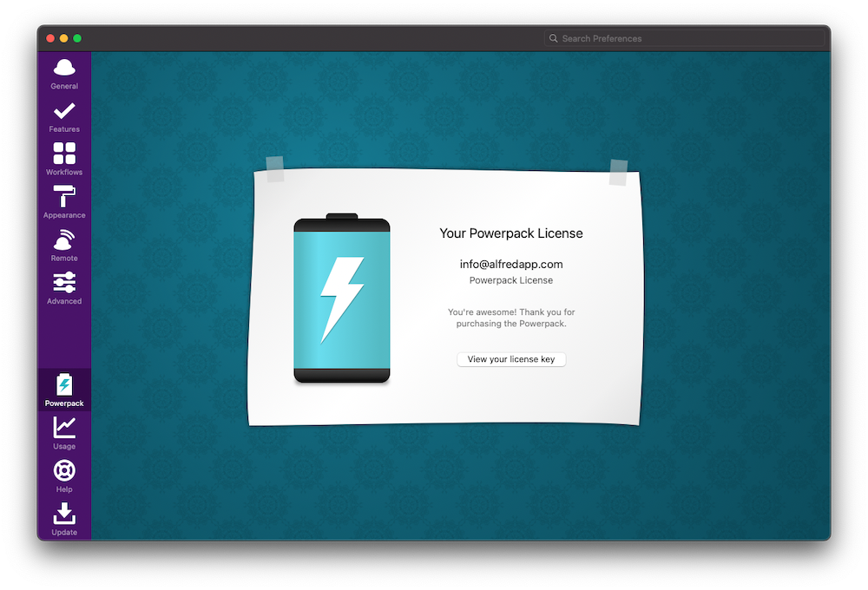Click the green zoom window button
Screen dimensions: 868x590
click(77, 38)
